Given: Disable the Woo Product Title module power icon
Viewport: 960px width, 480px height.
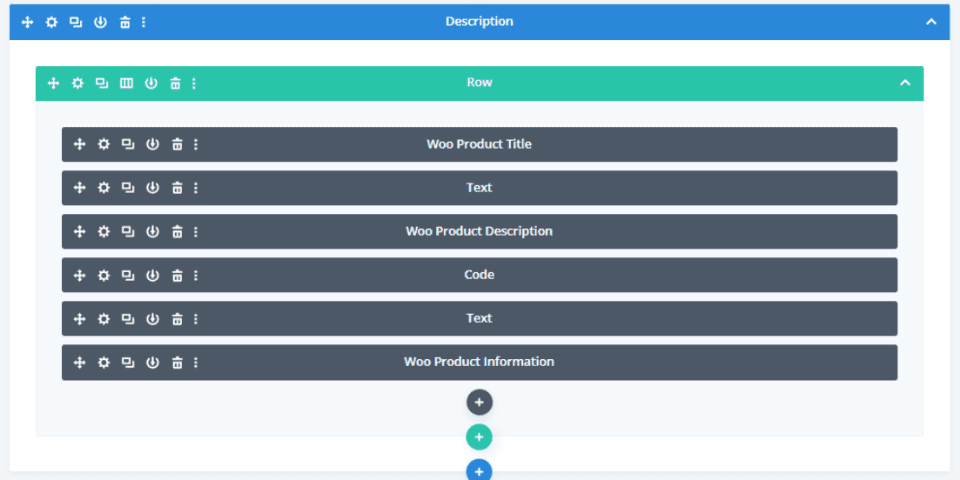Looking at the screenshot, I should coord(152,144).
